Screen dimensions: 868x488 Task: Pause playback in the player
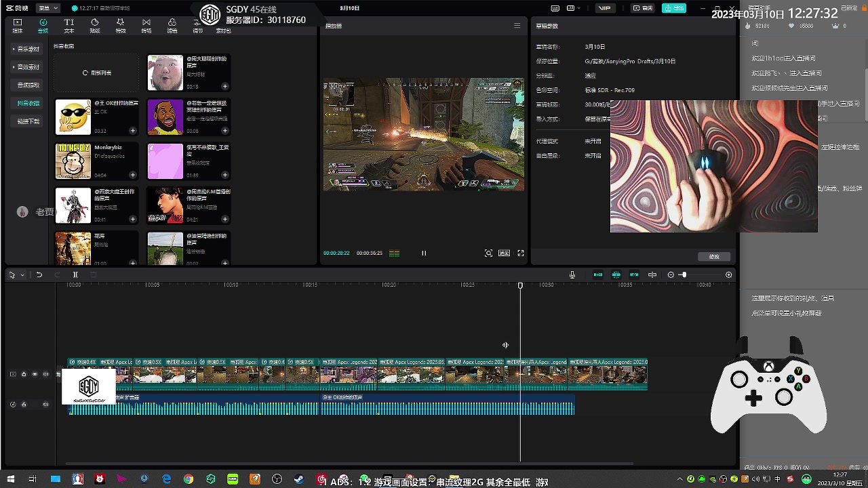point(424,253)
